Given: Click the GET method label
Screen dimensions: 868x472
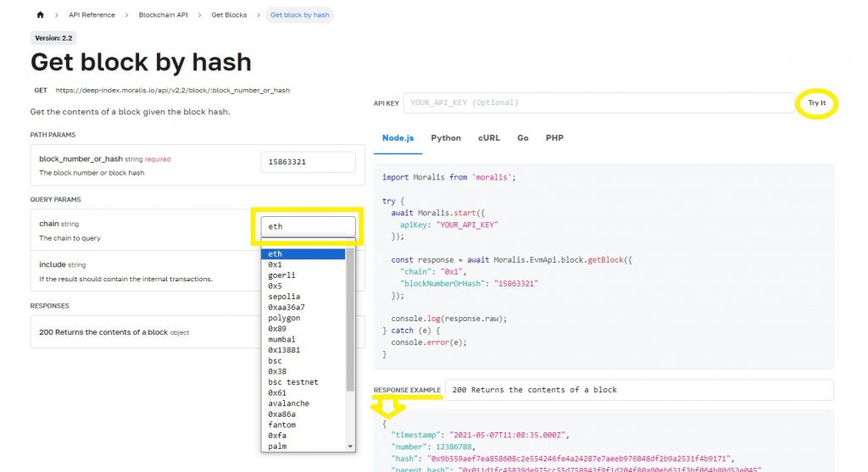Looking at the screenshot, I should 41,90.
